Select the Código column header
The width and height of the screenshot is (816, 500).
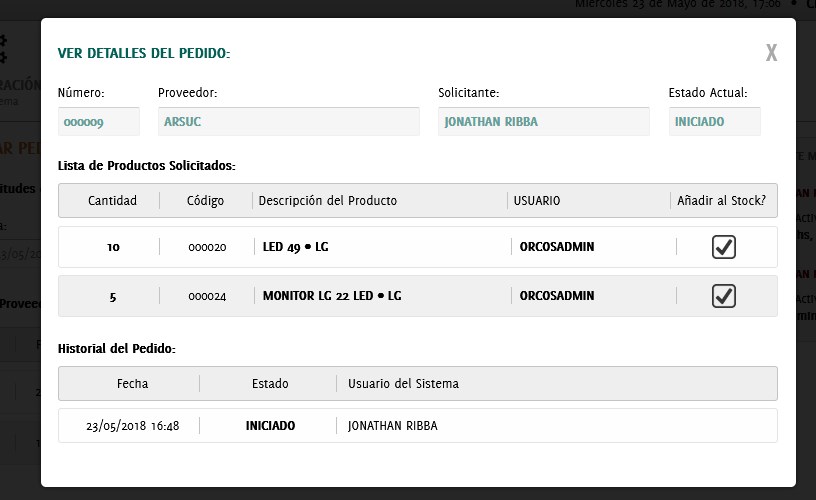(206, 201)
